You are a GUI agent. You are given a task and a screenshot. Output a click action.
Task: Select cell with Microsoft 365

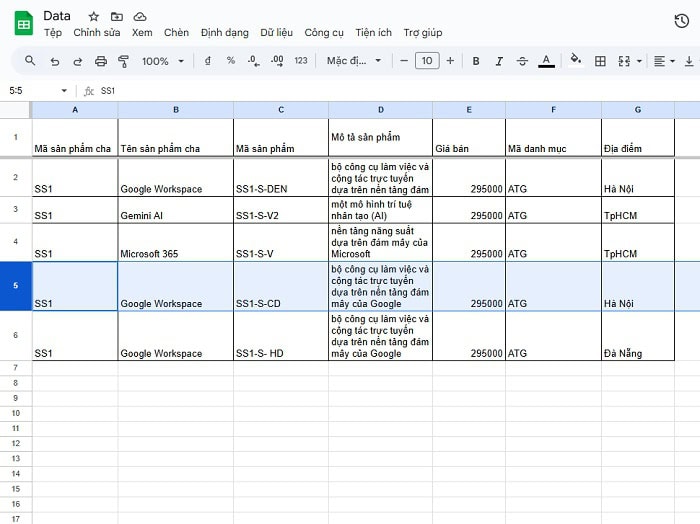pyautogui.click(x=175, y=242)
